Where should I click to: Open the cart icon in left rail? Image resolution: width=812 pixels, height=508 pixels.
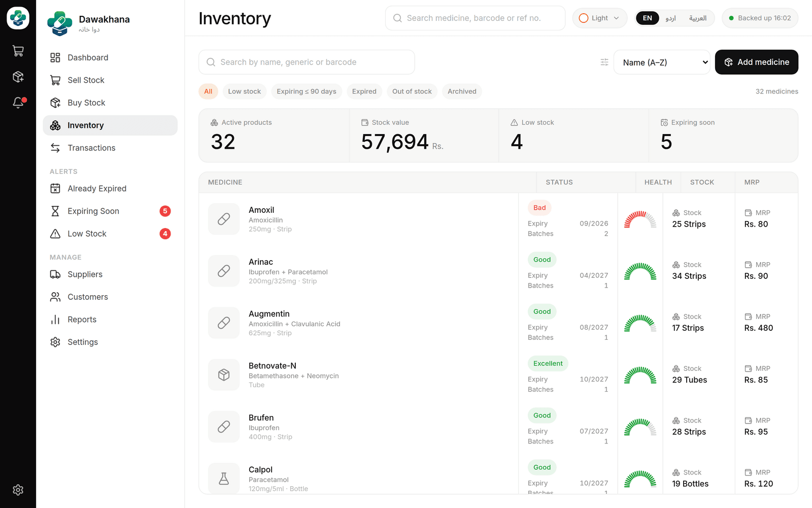[18, 51]
